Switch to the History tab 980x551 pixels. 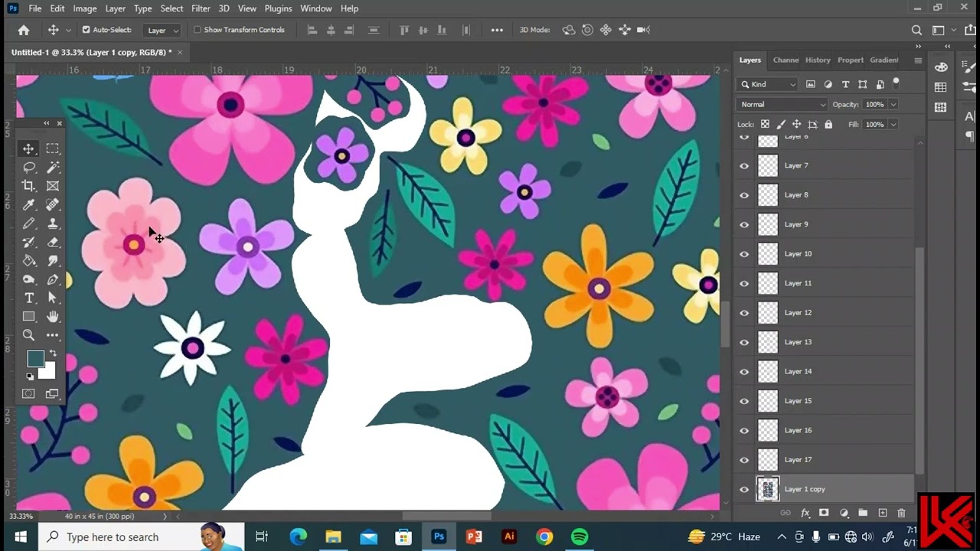818,60
